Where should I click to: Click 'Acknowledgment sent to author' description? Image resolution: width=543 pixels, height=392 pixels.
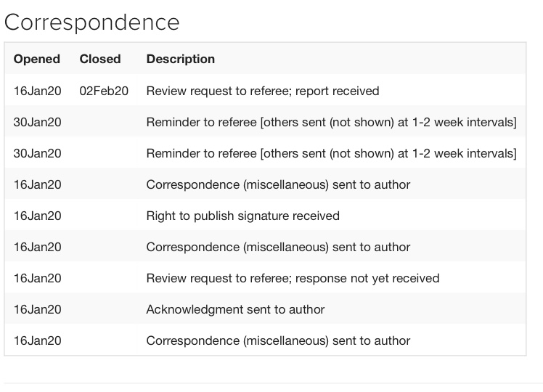(x=235, y=309)
